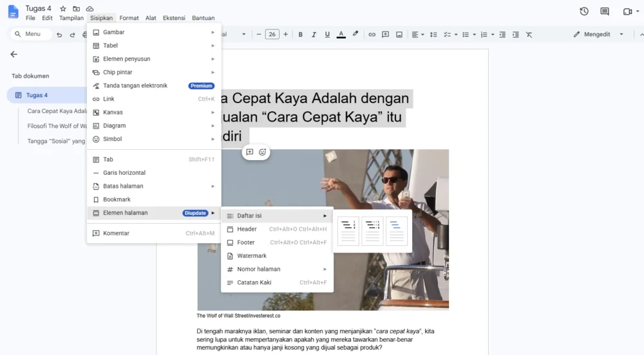The image size is (644, 355).
Task: Open Google Docs home icon
Action: tap(13, 12)
